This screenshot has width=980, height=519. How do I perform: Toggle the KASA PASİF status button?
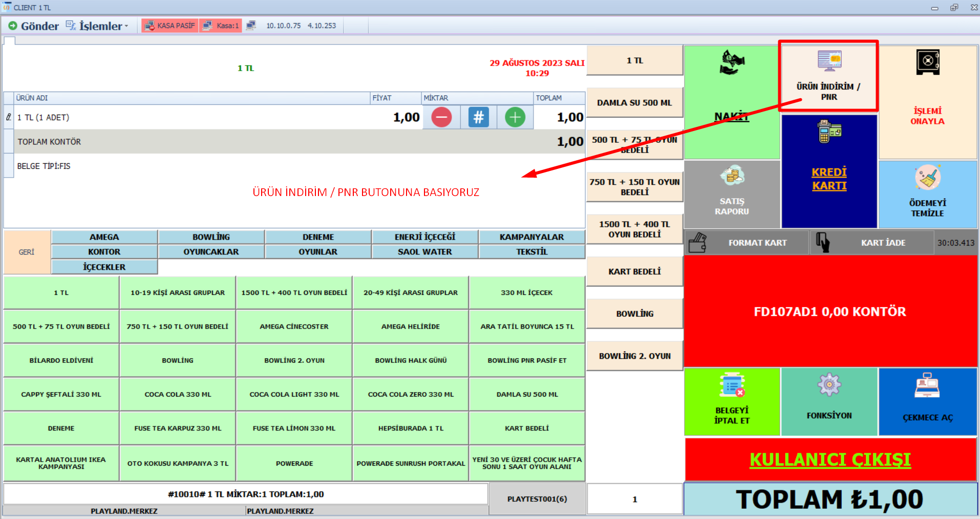pyautogui.click(x=170, y=26)
